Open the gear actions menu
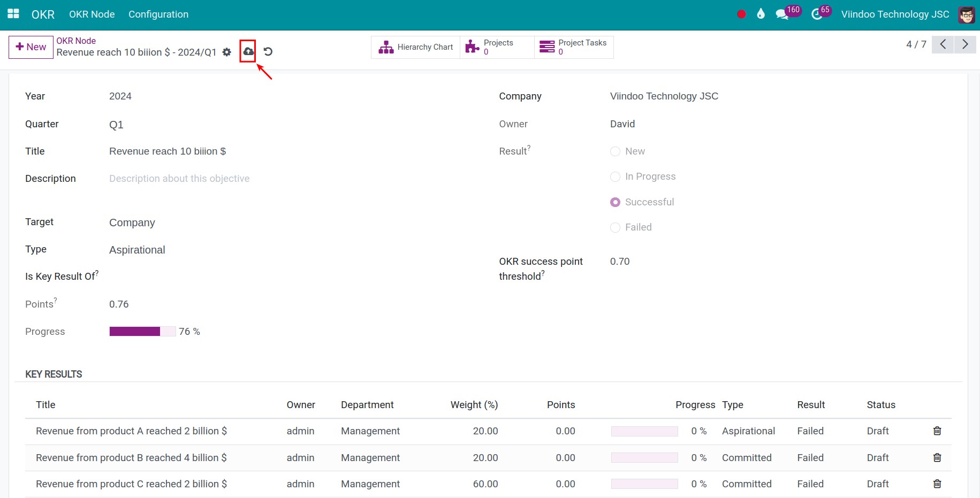 point(227,52)
